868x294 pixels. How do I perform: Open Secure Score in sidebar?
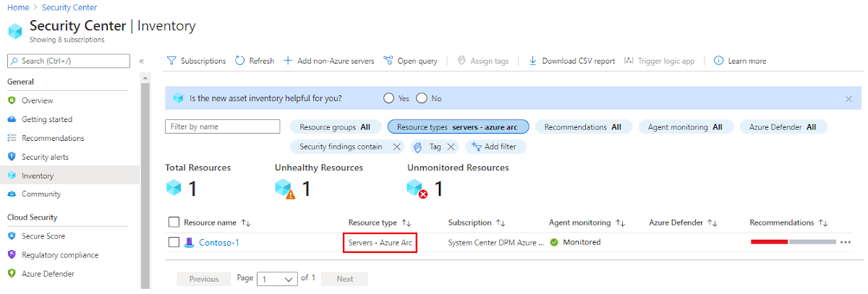[x=43, y=236]
